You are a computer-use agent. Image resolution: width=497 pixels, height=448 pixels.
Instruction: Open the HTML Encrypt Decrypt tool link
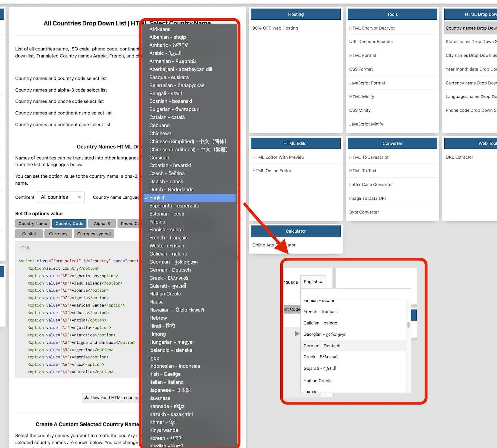click(x=371, y=28)
